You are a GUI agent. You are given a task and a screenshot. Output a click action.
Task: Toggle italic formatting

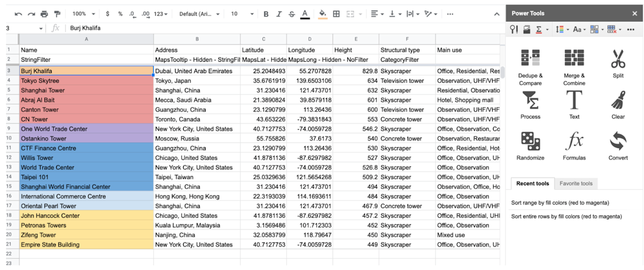279,14
